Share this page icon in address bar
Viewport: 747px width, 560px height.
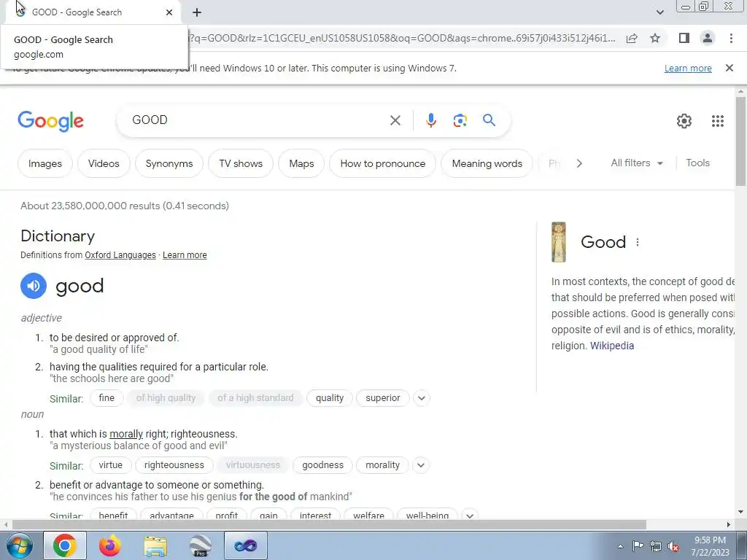tap(632, 38)
